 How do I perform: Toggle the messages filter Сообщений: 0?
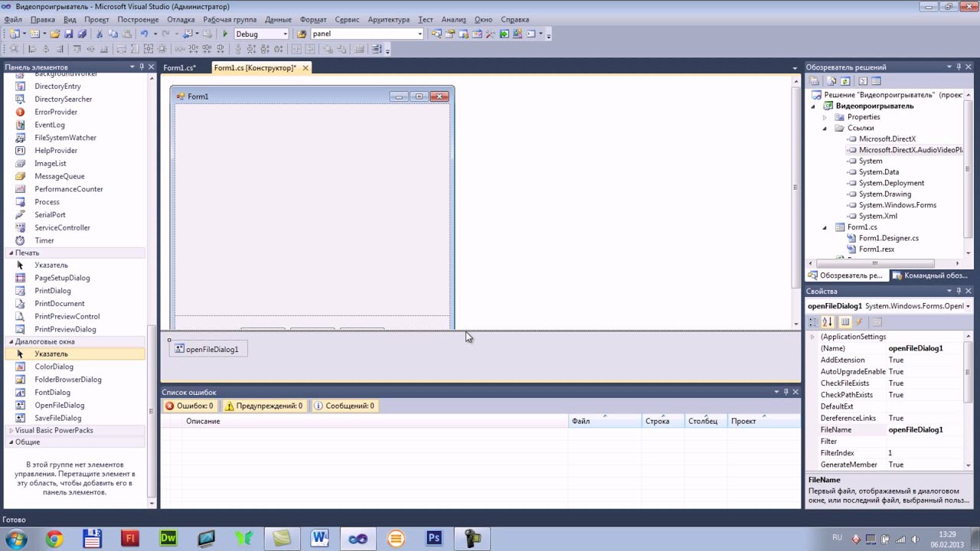(x=345, y=406)
